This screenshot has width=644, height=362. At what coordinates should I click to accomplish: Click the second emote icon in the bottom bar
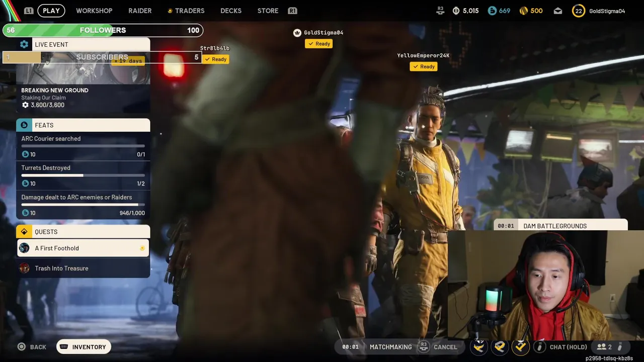[x=500, y=346]
